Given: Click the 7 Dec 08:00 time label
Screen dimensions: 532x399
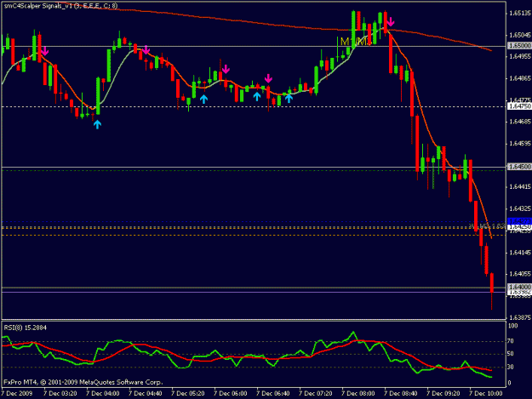Looking at the screenshot, I should pos(358,393).
